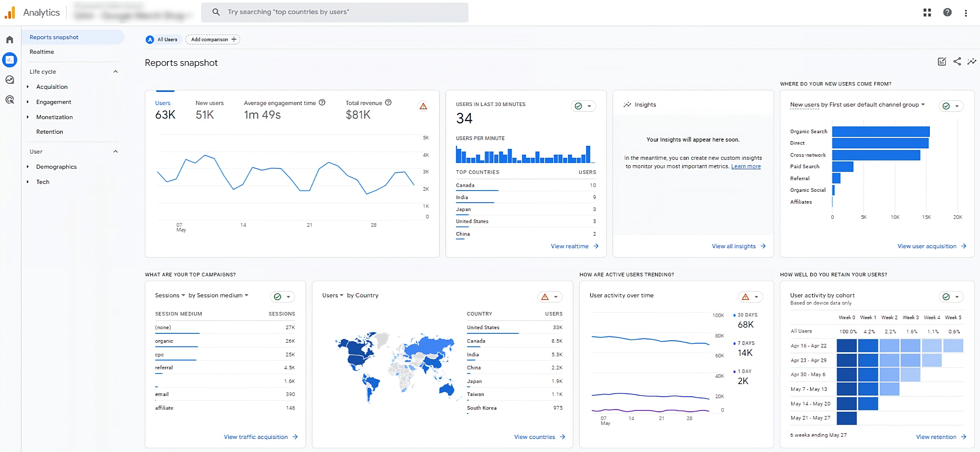Click the Customize report pencil icon
Screen dimensions: 980x452
942,62
